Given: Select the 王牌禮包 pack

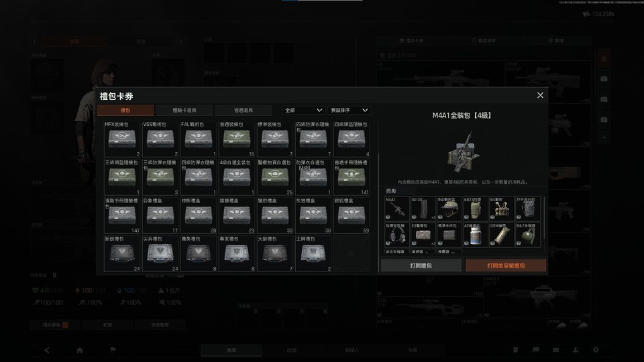Looking at the screenshot, I should (313, 253).
